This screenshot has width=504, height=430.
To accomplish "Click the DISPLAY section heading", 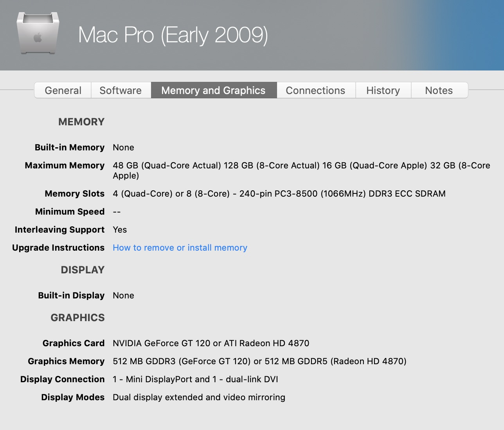I will [x=83, y=270].
